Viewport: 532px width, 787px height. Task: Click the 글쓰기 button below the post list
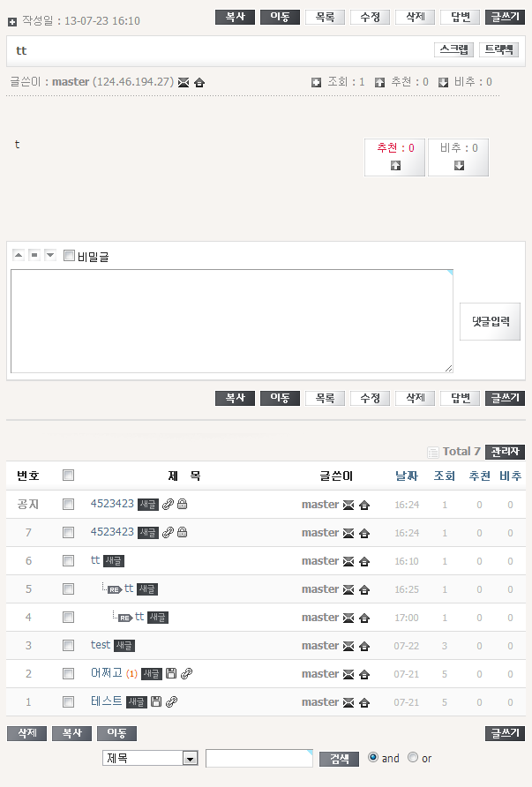505,733
